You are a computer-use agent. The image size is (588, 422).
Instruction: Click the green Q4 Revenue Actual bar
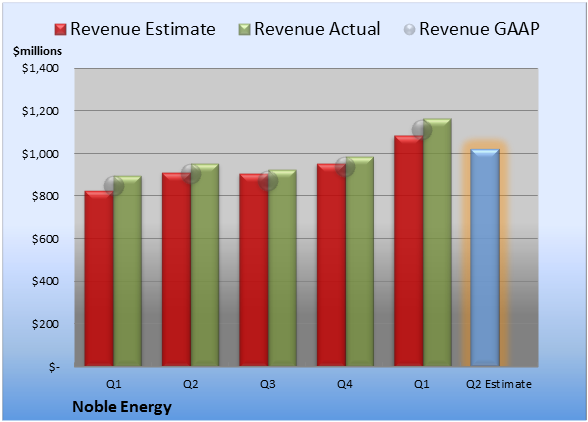click(360, 261)
